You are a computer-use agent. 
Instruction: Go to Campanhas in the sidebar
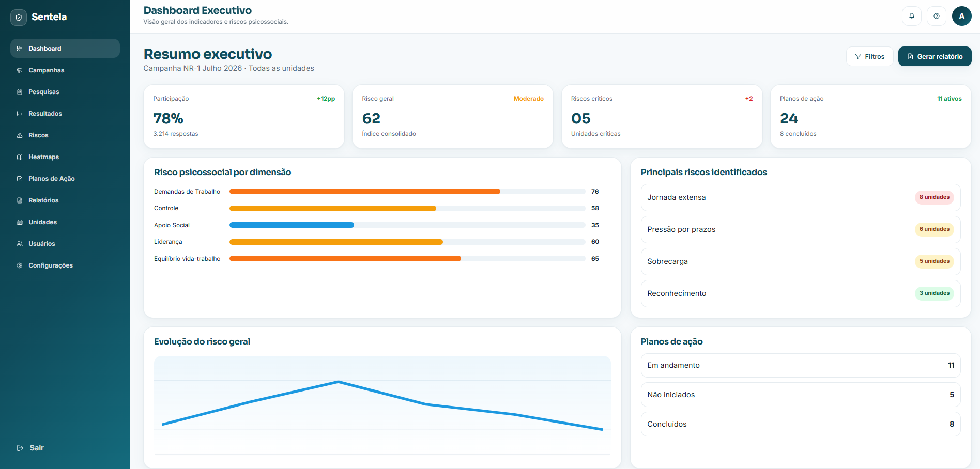65,70
